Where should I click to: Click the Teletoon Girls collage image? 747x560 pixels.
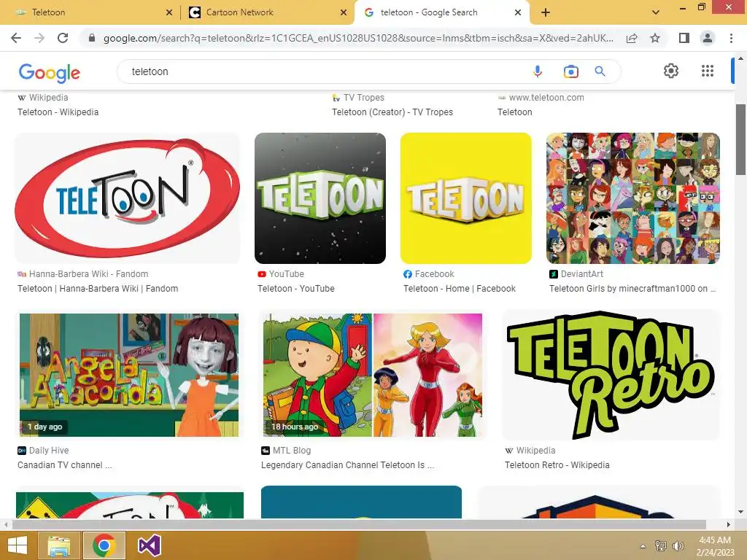coord(632,198)
